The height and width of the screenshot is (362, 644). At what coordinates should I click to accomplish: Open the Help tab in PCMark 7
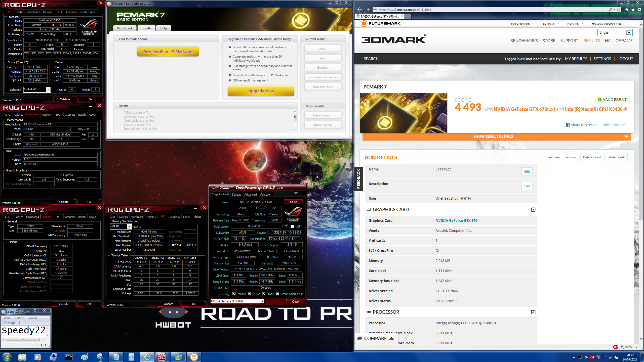coord(164,28)
